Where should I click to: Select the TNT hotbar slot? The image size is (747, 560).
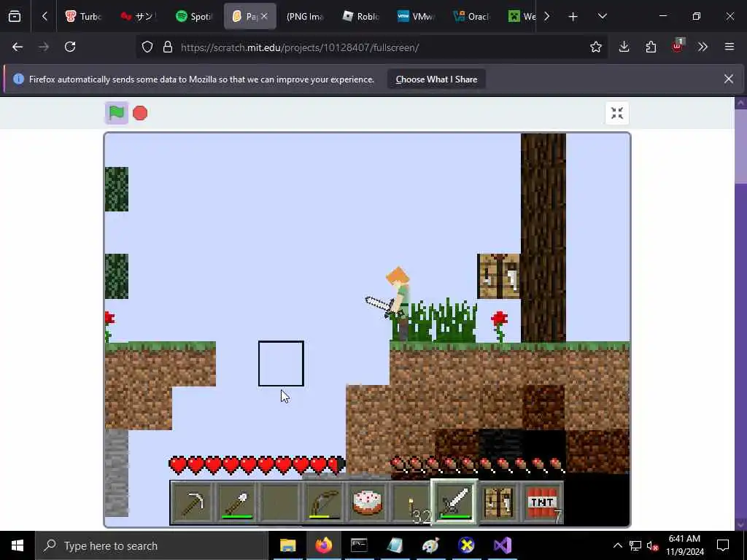pos(543,502)
